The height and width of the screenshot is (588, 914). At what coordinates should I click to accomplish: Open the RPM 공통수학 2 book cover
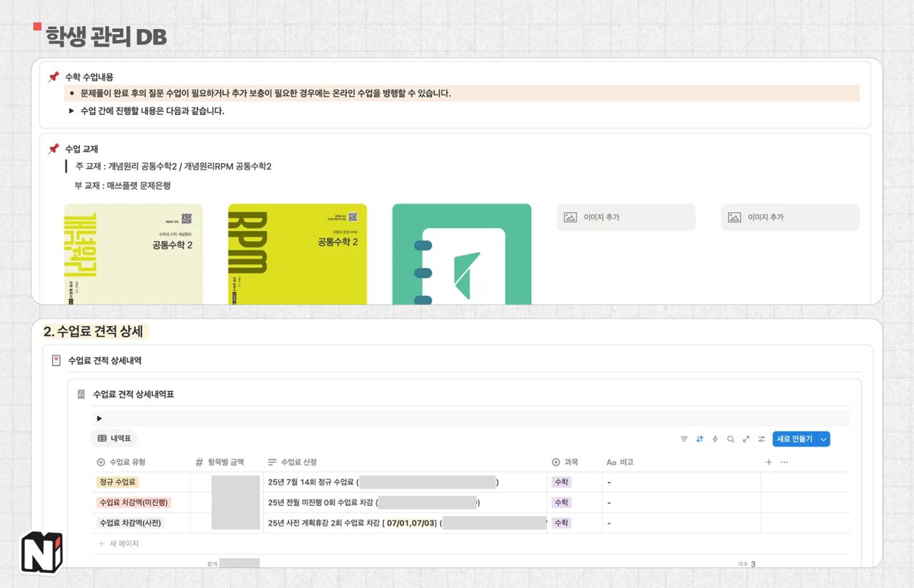coord(298,254)
